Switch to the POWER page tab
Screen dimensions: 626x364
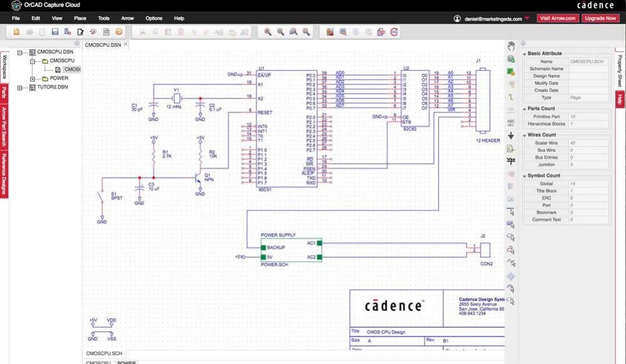126,362
